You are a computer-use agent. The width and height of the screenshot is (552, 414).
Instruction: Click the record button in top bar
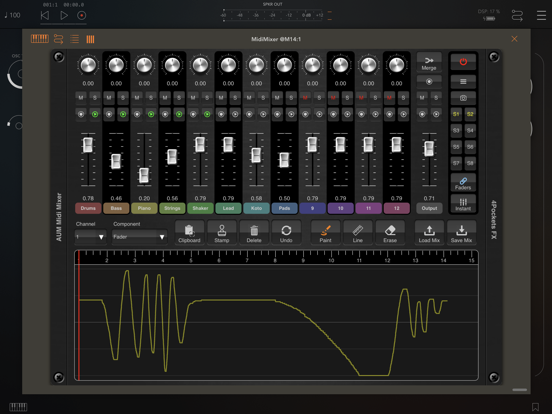coord(82,15)
